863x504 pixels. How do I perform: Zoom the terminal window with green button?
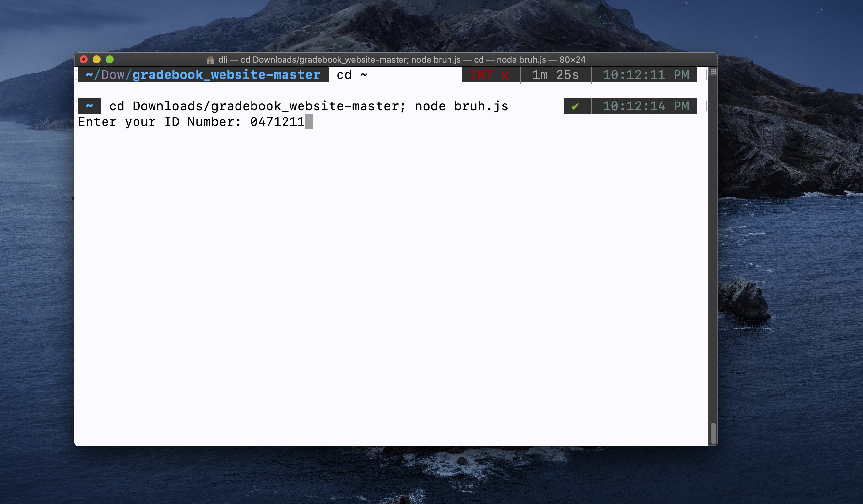[109, 59]
